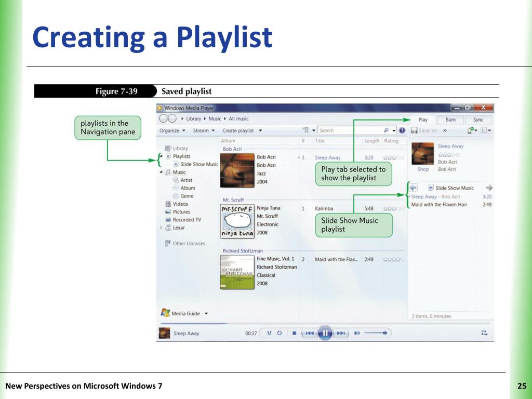Click the Save list button

tap(424, 130)
